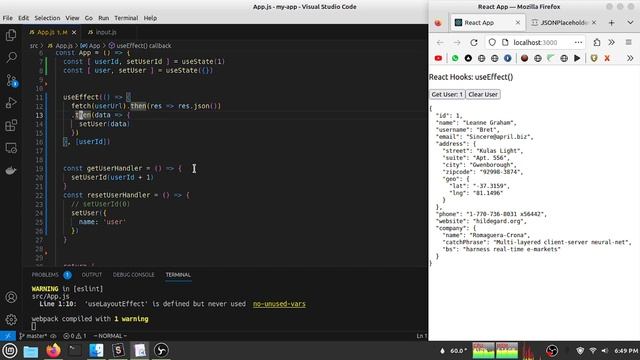Image resolution: width=640 pixels, height=360 pixels.
Task: Click the play-arrow bookmark in Firefox toolbar
Action: pos(577,58)
